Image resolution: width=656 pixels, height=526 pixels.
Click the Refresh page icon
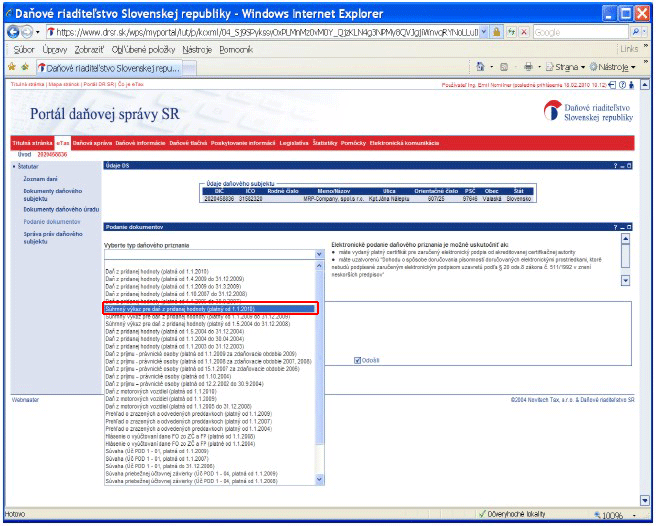[511, 32]
